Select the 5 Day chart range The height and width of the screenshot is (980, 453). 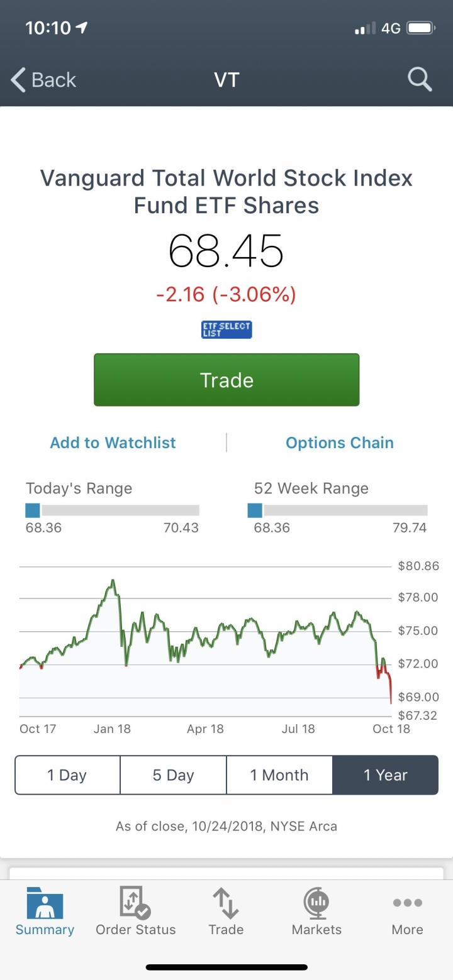coord(173,775)
